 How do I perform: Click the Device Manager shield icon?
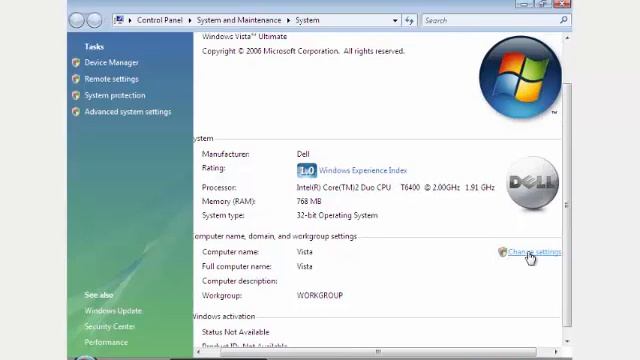[x=76, y=63]
